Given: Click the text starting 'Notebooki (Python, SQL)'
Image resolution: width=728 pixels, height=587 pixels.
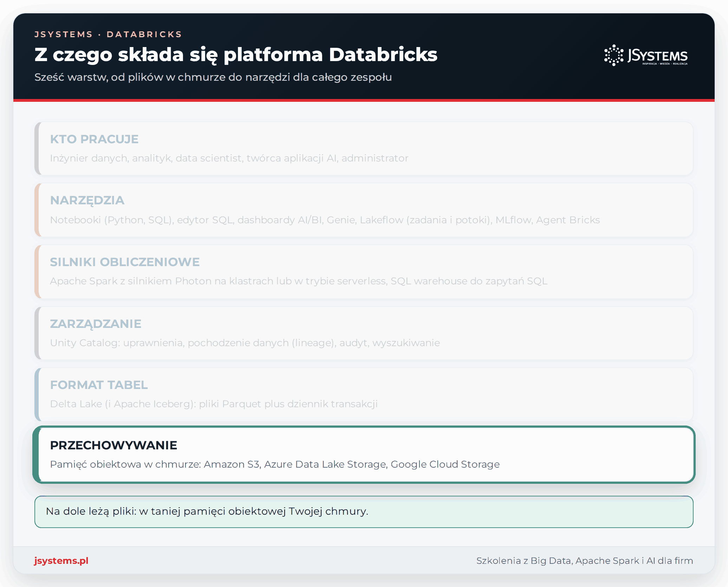Looking at the screenshot, I should [325, 220].
